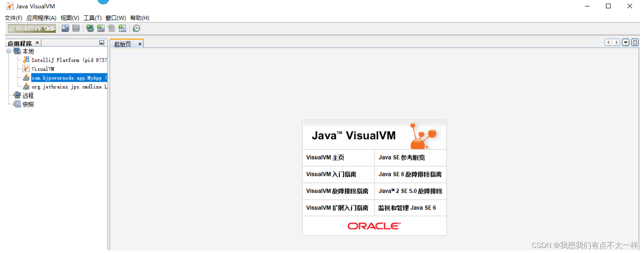Click the grayed Add VM Coredump icon
644x253 pixels.
point(111,29)
